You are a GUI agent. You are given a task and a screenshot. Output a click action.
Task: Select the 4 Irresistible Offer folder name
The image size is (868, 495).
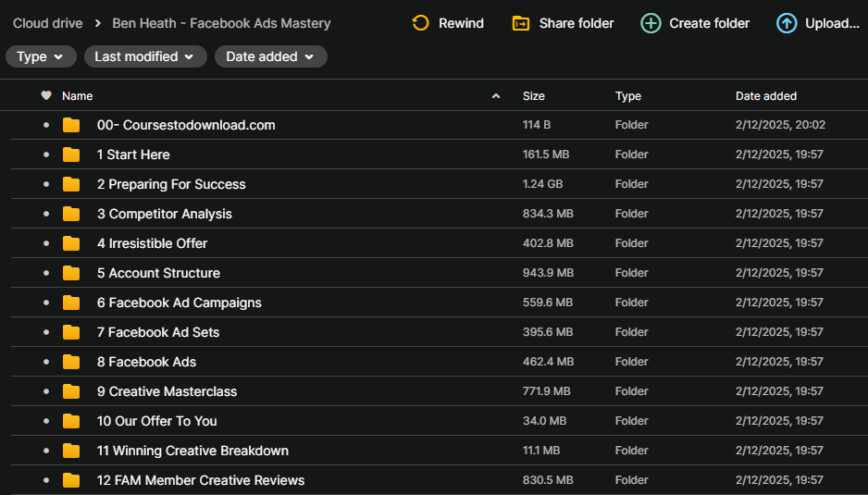coord(153,243)
